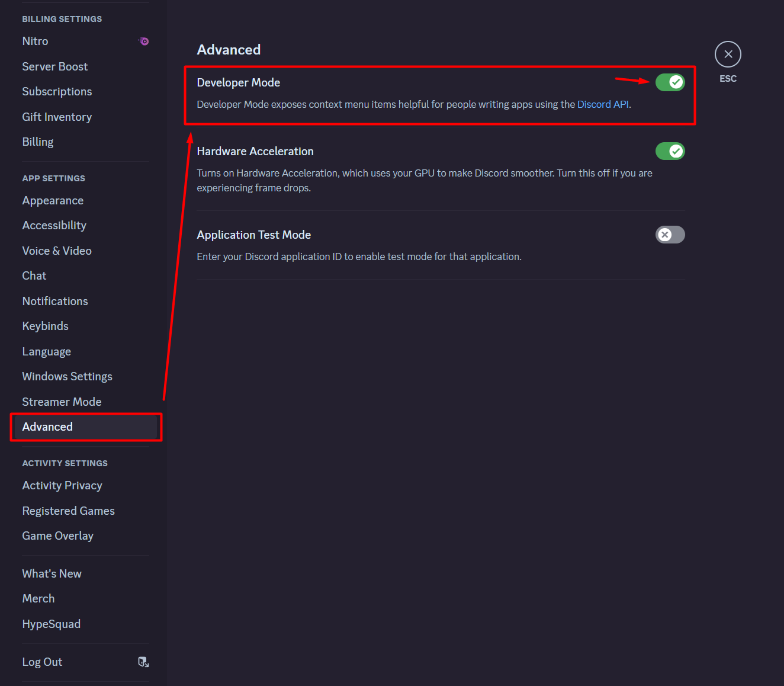
Task: Click What's New in sidebar
Action: (52, 573)
